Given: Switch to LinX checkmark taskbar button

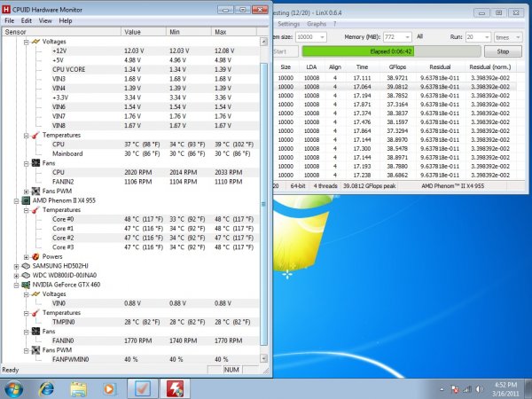Looking at the screenshot, I should tap(143, 389).
